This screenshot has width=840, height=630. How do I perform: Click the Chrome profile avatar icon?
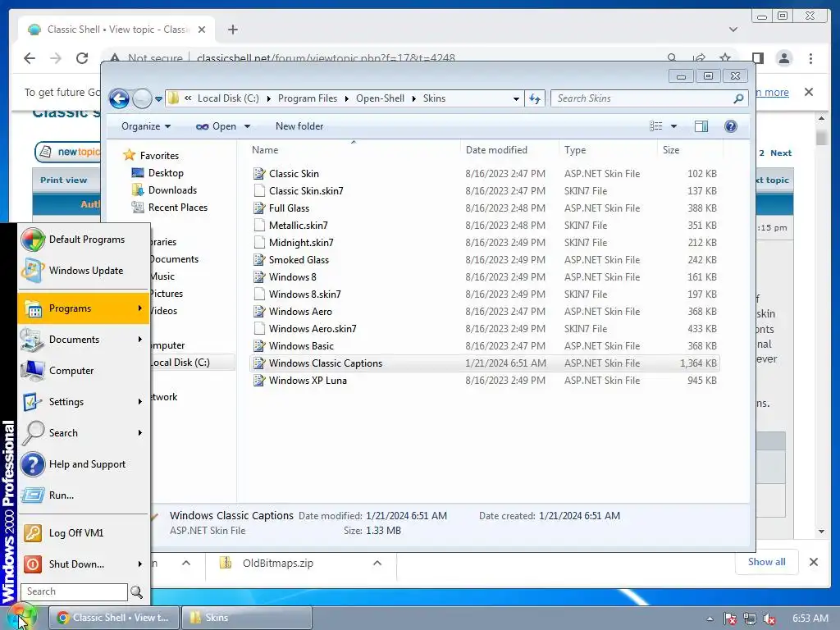tap(783, 58)
